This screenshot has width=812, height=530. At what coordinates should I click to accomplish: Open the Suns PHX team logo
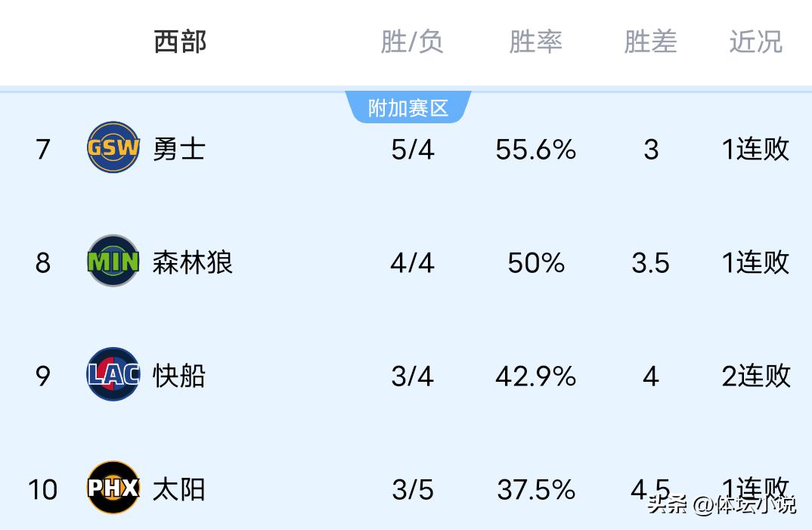tap(113, 488)
